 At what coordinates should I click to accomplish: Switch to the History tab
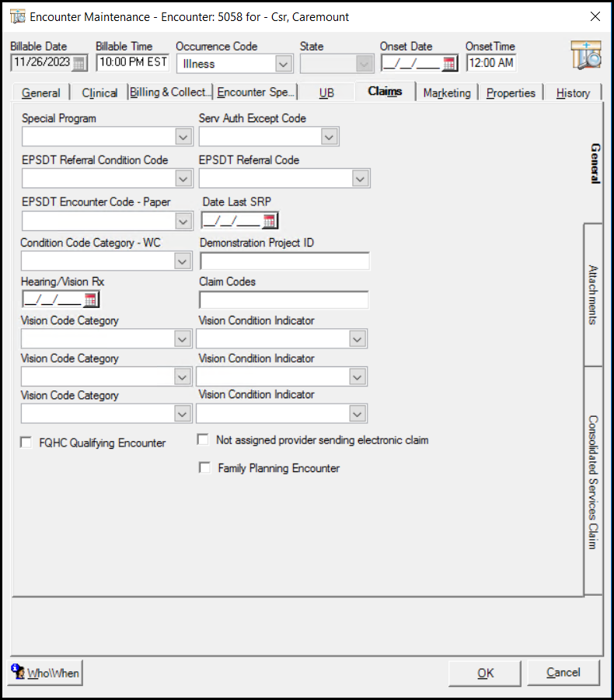click(573, 93)
